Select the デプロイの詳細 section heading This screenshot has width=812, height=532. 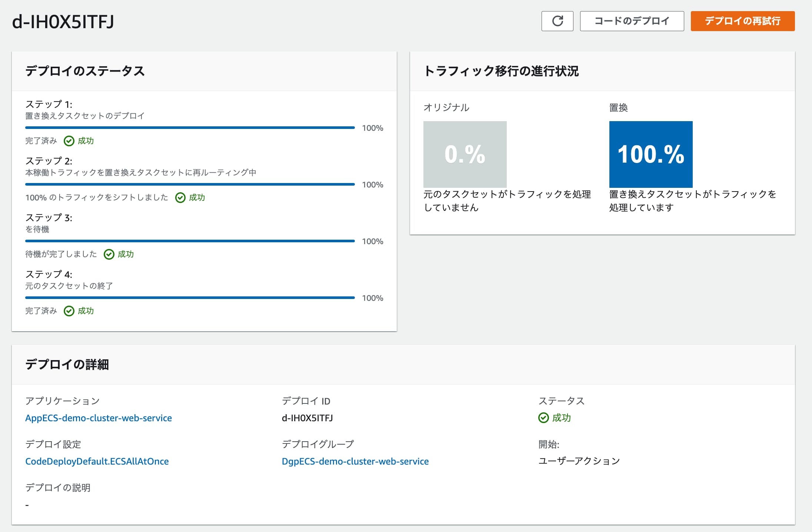pyautogui.click(x=67, y=364)
